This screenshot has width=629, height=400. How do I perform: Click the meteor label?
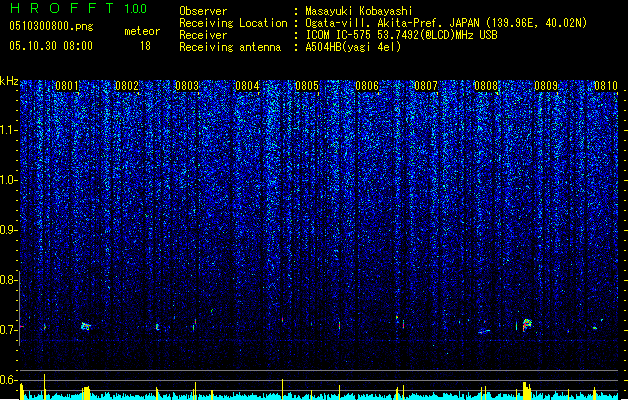tap(142, 31)
